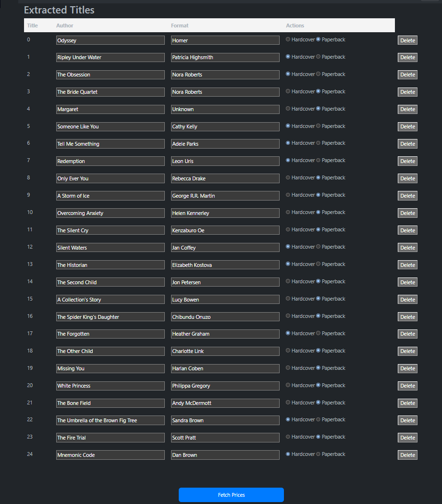Select Hardcover for Missing You row
This screenshot has width=442, height=504.
pos(288,368)
